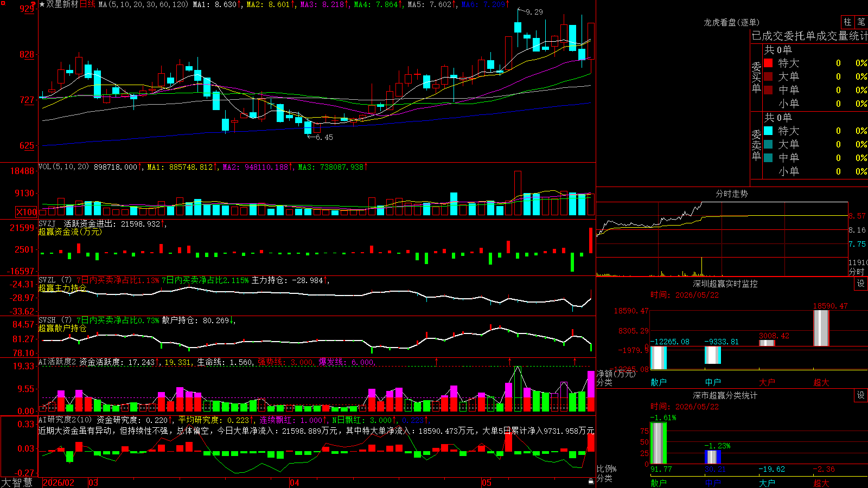Click the tall red volume bar at 18488 peak
The width and height of the screenshot is (868, 488).
coord(518,193)
